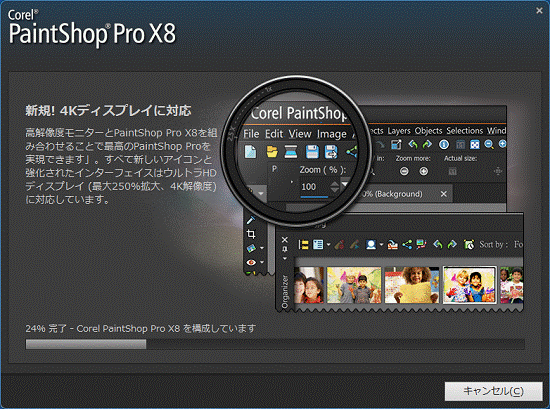This screenshot has width=550, height=409.
Task: Click the blue Image Information icon
Action: coord(444,144)
